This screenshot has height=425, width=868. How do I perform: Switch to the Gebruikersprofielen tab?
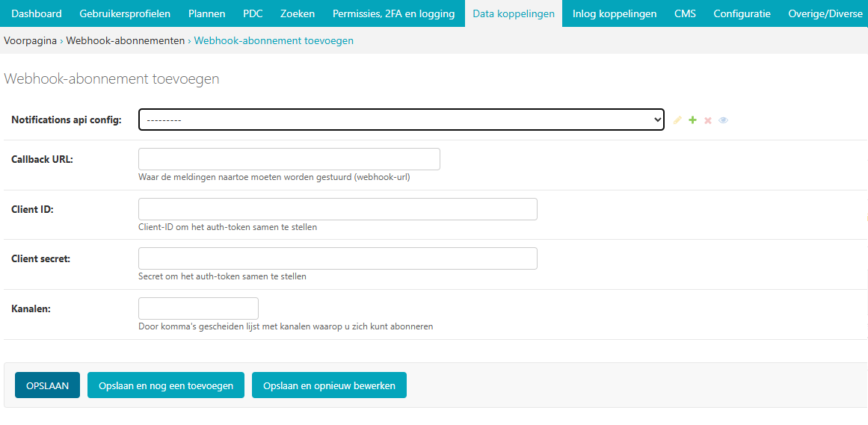[x=125, y=13]
